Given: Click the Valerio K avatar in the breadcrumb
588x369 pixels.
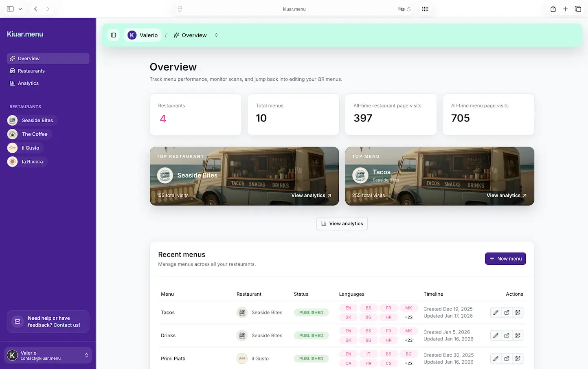Looking at the screenshot, I should 132,35.
